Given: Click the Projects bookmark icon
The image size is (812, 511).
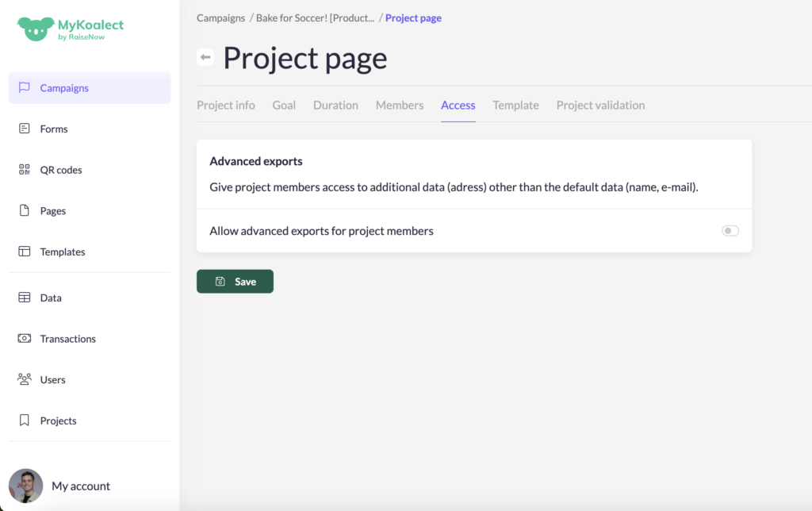Looking at the screenshot, I should click(x=25, y=421).
